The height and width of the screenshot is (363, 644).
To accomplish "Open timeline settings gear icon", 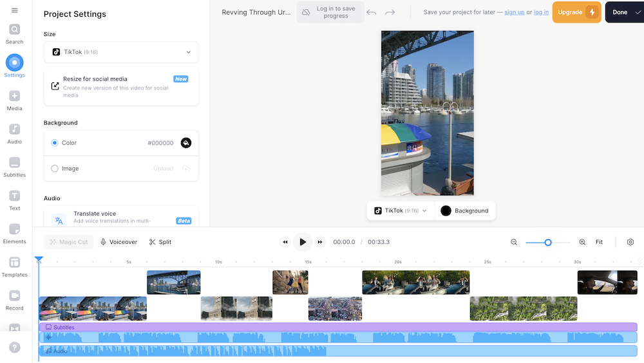I will point(630,242).
